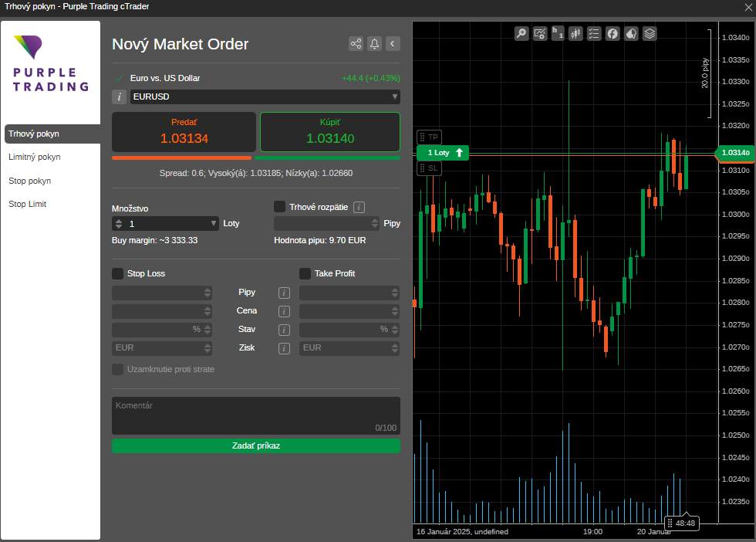Tick the Trhové rozpätie checkbox
Viewport: 756px width, 542px height.
[x=280, y=207]
